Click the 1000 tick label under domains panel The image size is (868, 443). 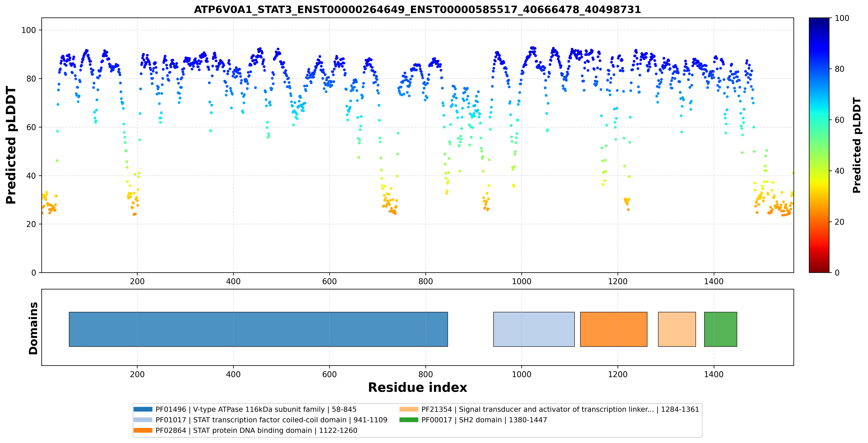tap(522, 374)
